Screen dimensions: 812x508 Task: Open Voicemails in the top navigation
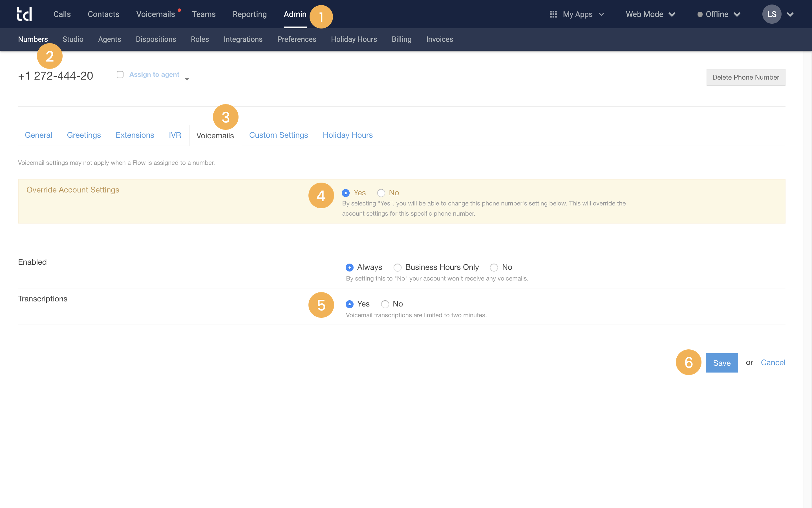coord(155,14)
